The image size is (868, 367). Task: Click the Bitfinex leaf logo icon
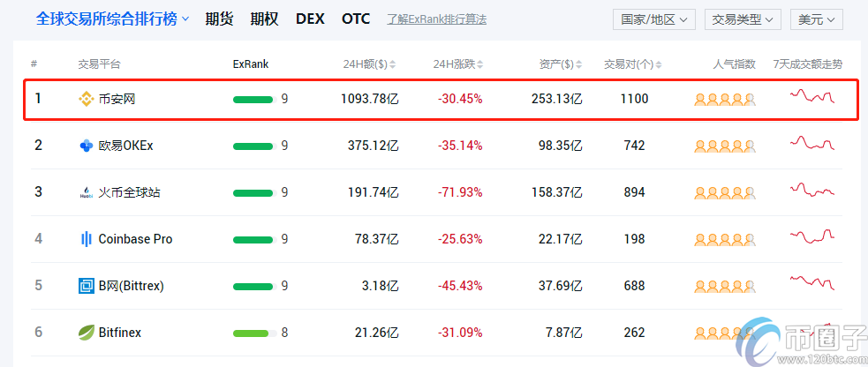[x=87, y=333]
